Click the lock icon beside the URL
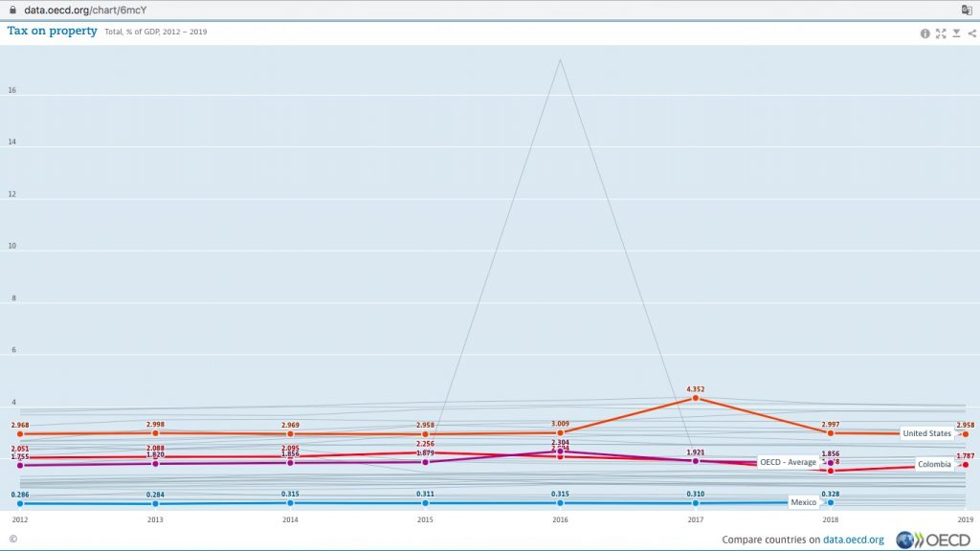 coord(11,10)
